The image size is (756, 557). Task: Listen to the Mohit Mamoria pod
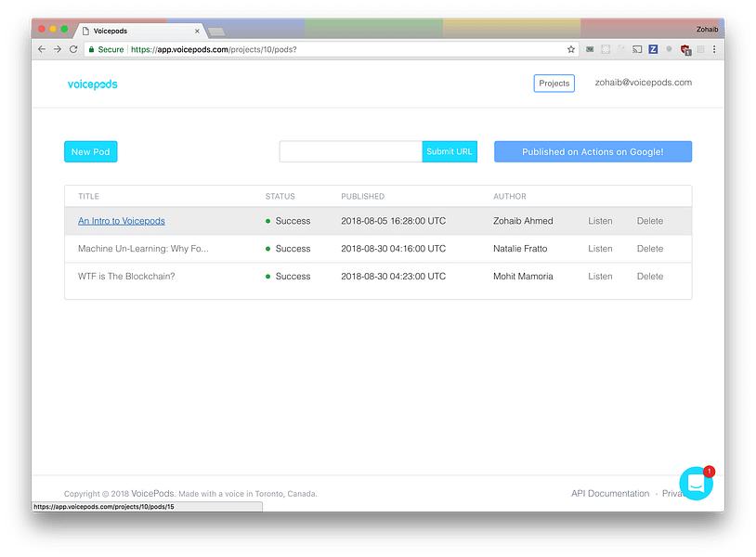[x=600, y=276]
